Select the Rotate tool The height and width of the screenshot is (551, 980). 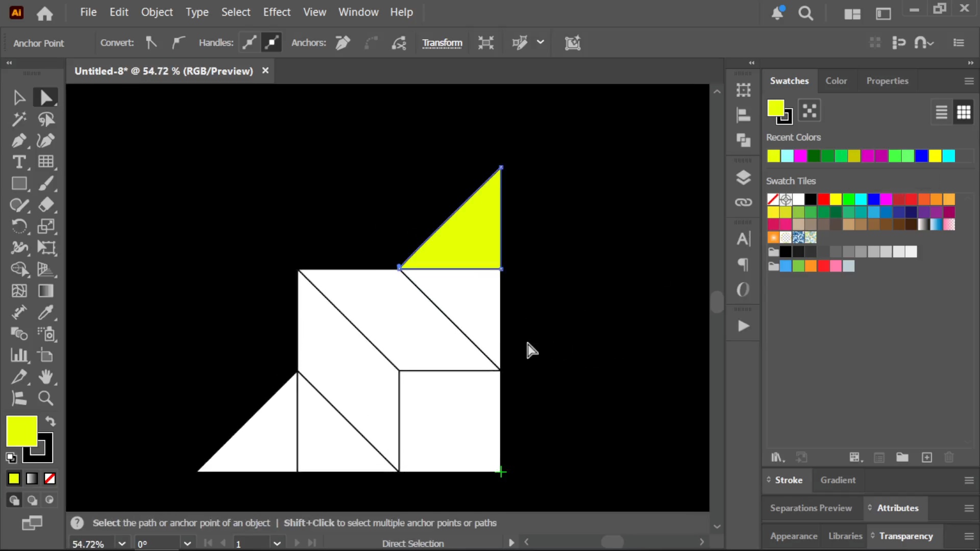(x=19, y=226)
